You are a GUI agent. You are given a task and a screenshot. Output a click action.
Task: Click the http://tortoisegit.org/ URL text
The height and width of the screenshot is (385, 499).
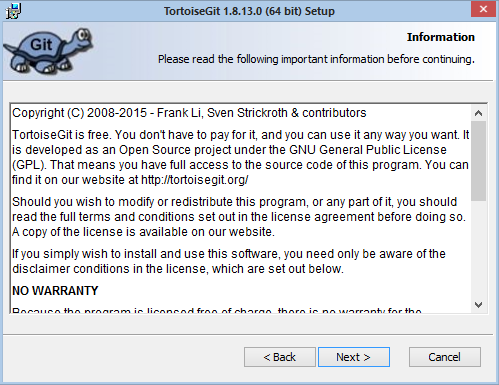click(195, 180)
